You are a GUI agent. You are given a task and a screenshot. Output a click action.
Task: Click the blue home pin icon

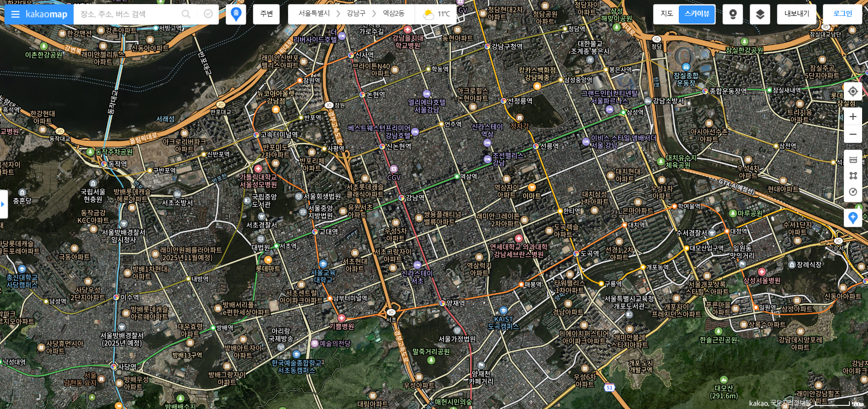(x=236, y=14)
